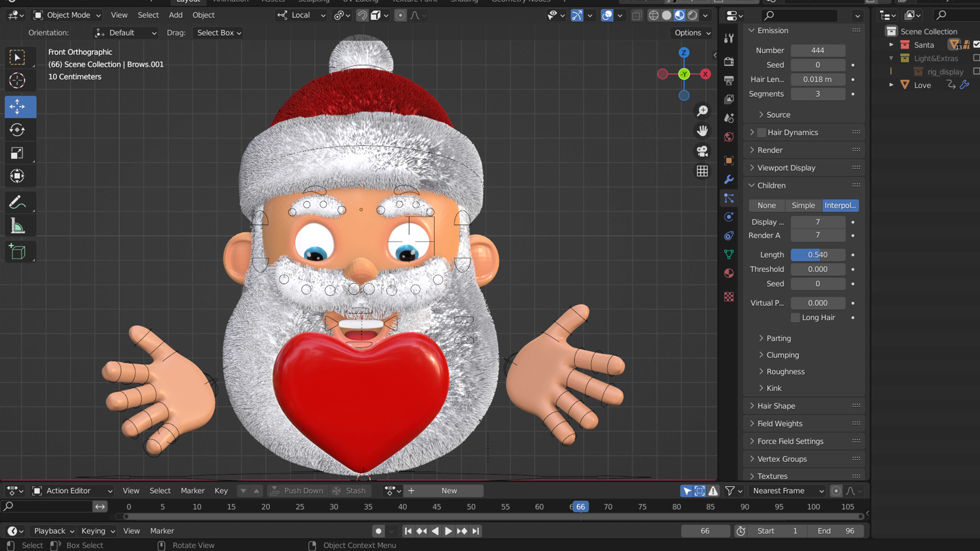Open the Action Editor Key menu
The image size is (980, 551).
221,491
